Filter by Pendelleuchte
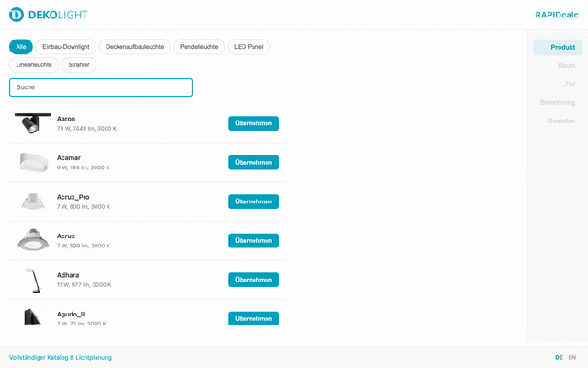This screenshot has width=588, height=368. 198,47
